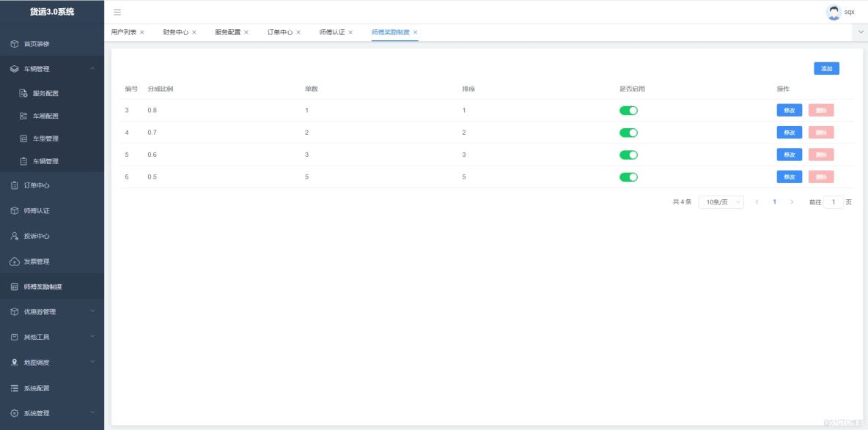Turn off 是否启用 for row 4
Screen dimensions: 868x430
628,133
